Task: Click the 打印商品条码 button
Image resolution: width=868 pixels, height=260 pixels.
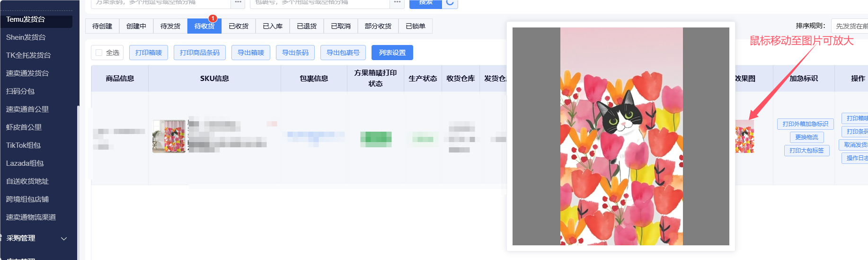Action: tap(200, 53)
